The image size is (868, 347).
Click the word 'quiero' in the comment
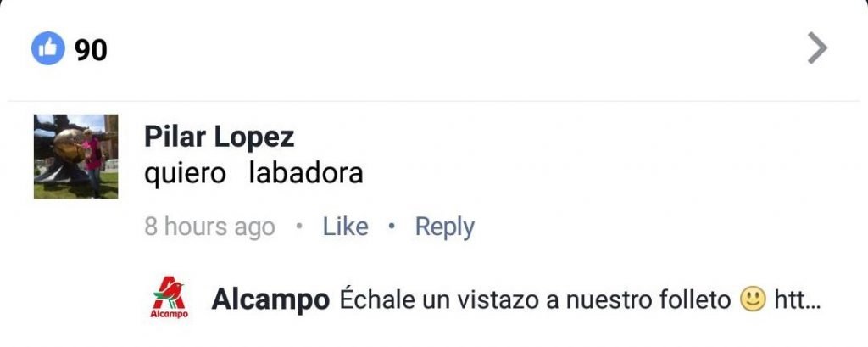(185, 175)
